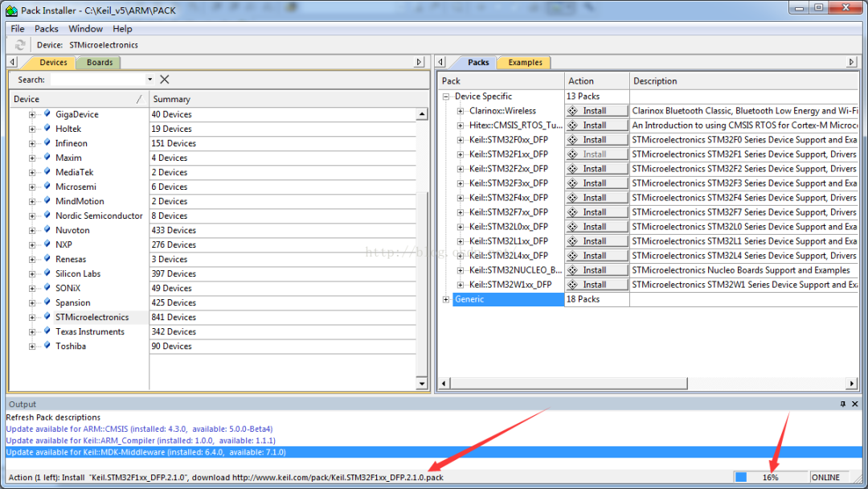Install the Keil::STM32W1xx_DFP pack
Image resolution: width=868 pixels, height=489 pixels.
(596, 285)
